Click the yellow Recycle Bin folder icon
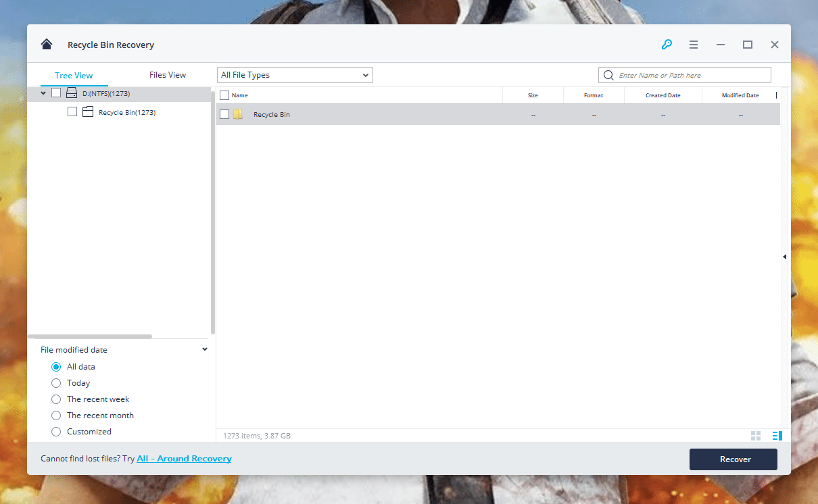Viewport: 818px width, 504px height. click(238, 114)
